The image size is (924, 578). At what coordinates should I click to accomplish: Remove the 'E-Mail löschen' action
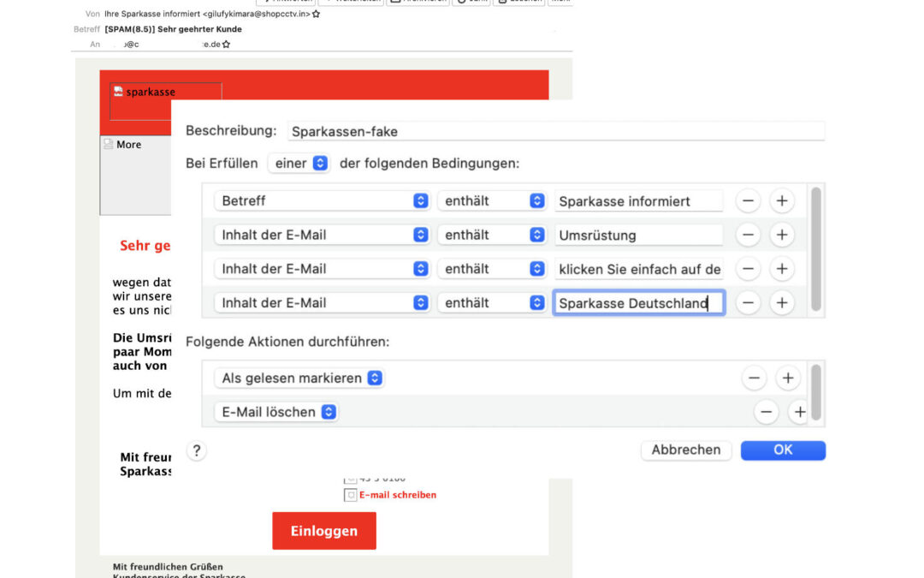click(x=766, y=412)
